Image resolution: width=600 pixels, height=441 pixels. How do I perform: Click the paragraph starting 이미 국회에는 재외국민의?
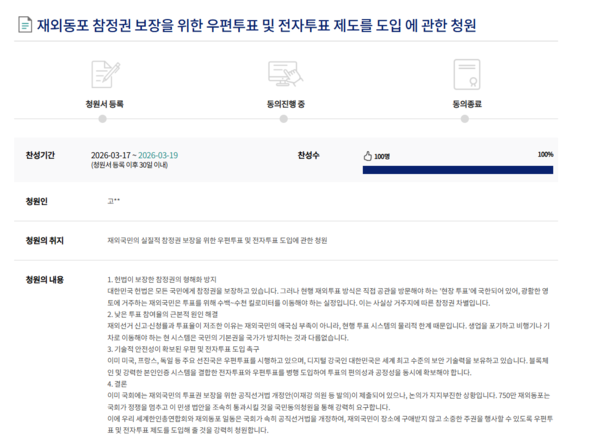329,401
